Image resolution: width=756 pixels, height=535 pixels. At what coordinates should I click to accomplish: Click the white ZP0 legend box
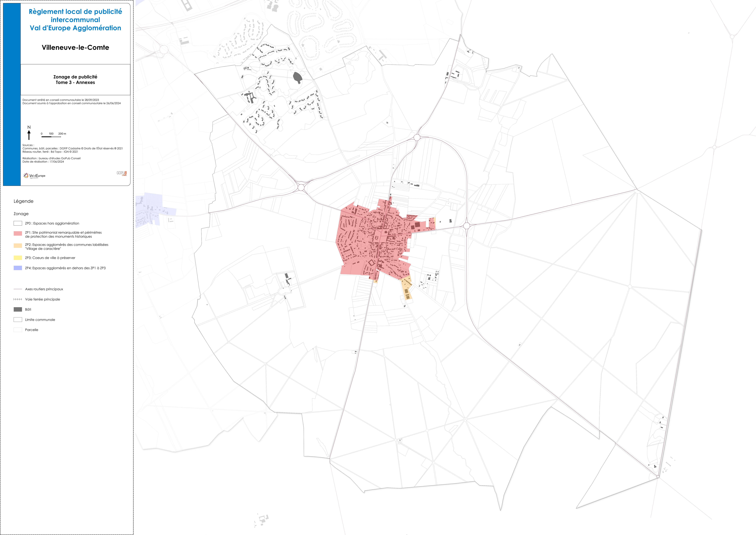18,223
